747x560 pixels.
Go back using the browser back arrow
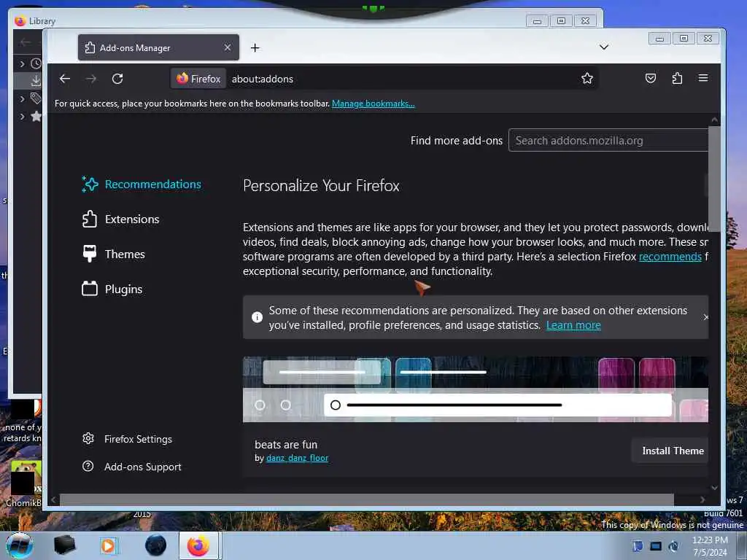tap(65, 79)
